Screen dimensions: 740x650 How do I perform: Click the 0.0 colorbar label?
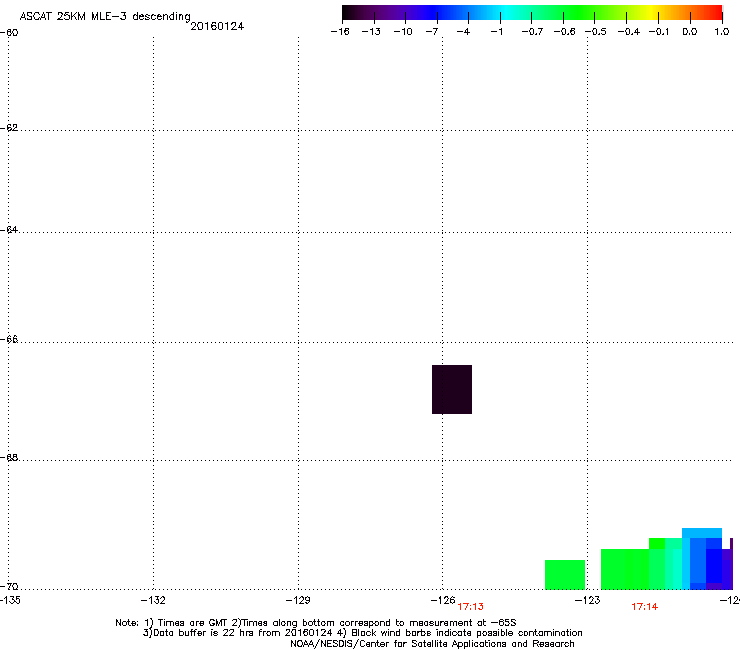click(690, 32)
